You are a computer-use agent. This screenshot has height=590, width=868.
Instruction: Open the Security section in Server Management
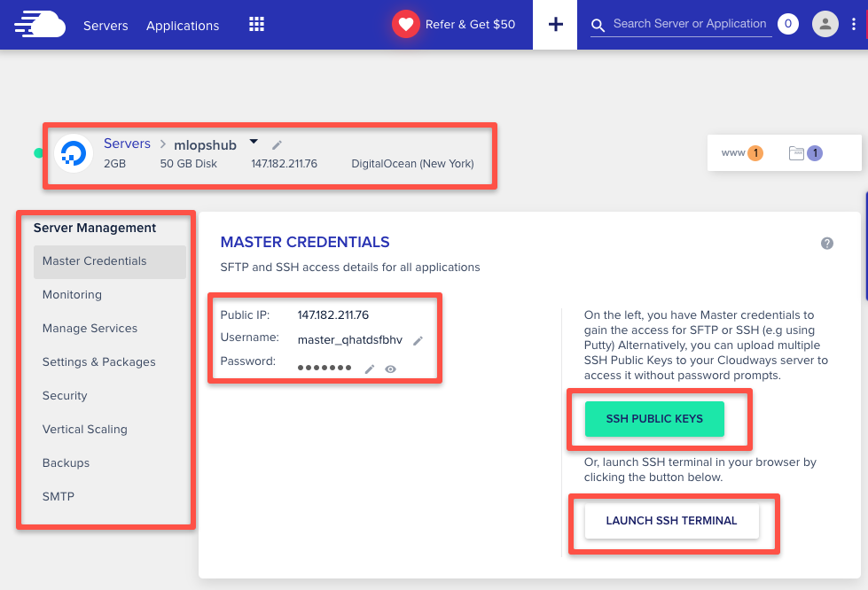[66, 395]
